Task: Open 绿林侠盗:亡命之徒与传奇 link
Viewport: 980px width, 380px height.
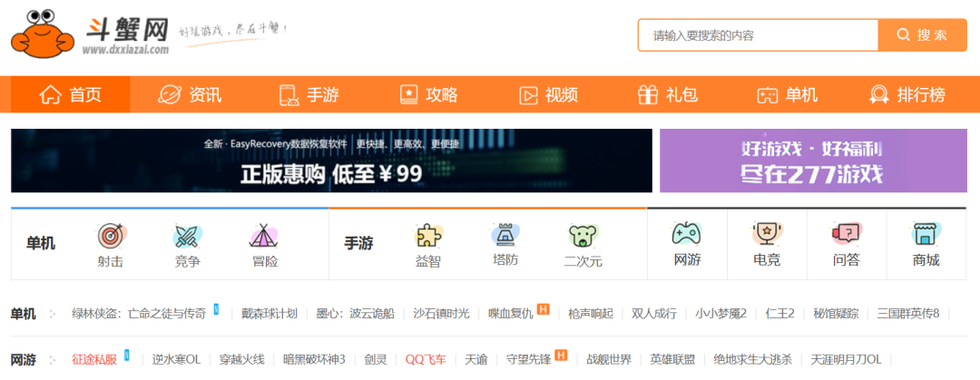Action: (139, 314)
